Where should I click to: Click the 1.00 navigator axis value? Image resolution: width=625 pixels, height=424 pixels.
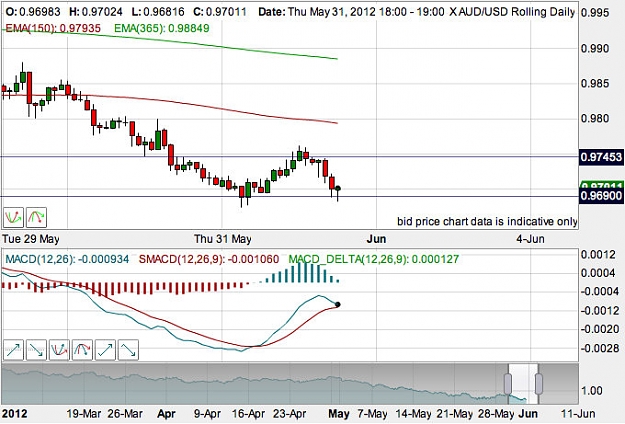[592, 391]
